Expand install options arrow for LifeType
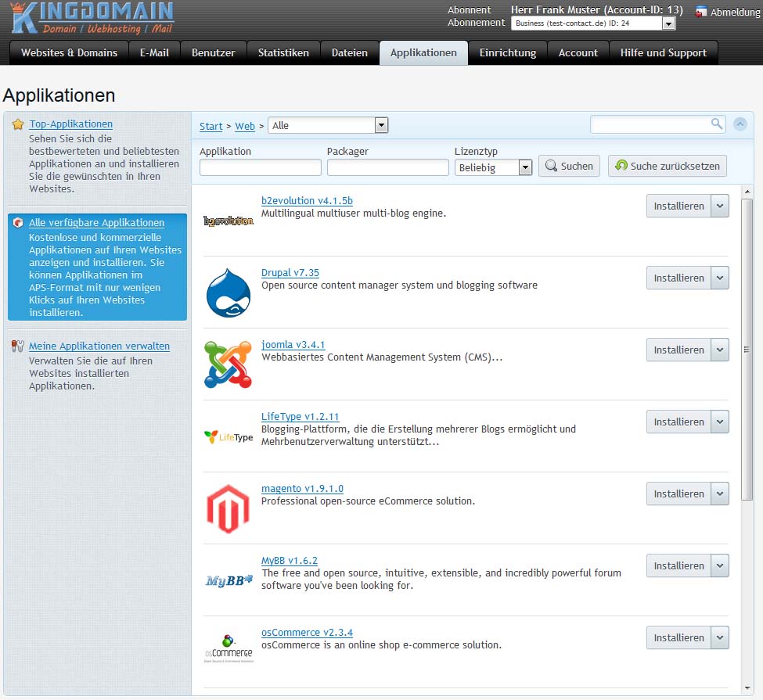Screen dimensions: 763x700 [720, 422]
